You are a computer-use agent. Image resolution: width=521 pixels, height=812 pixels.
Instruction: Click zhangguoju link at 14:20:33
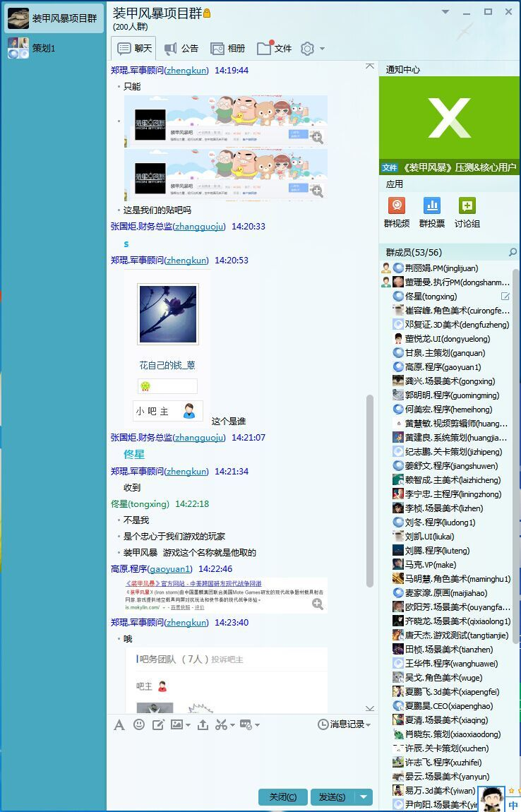(x=199, y=227)
